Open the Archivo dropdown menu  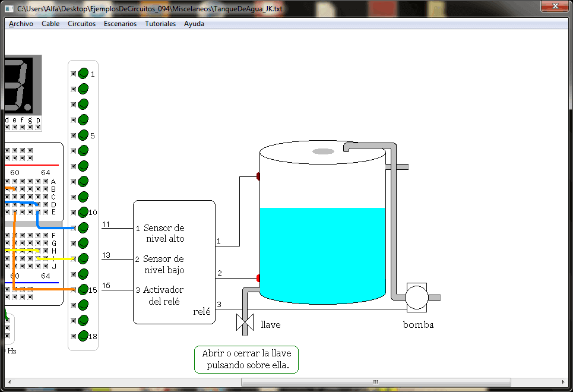(21, 24)
